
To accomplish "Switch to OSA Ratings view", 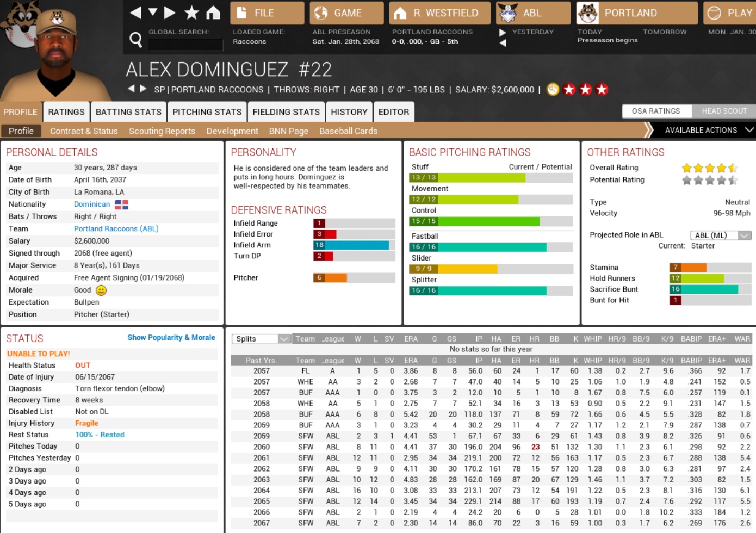I will tap(656, 111).
